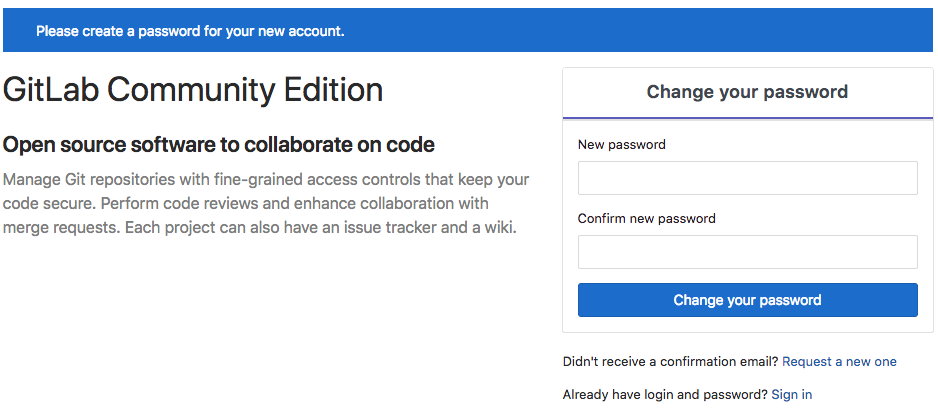Click the blue 'Please create a password' banner

pyautogui.click(x=468, y=30)
